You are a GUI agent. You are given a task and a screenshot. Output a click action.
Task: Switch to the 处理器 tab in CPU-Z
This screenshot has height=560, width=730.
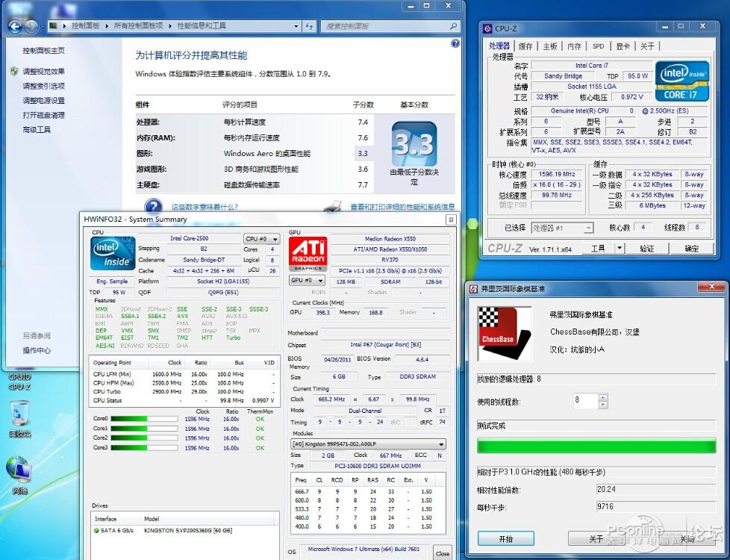[499, 46]
